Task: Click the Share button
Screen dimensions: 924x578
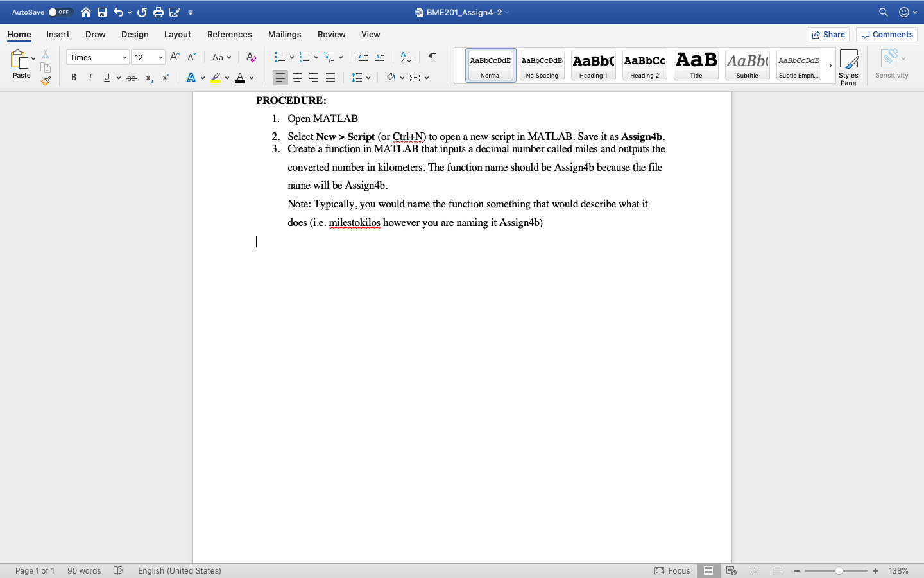Action: 828,34
